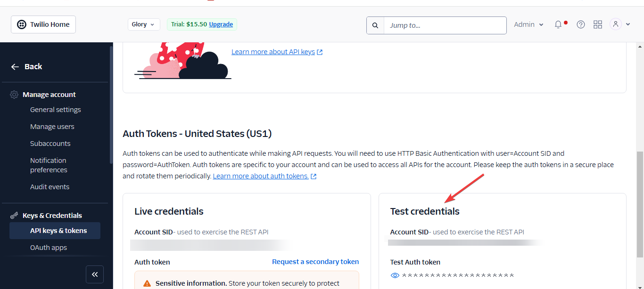Open the help question mark icon
644x289 pixels.
point(581,24)
